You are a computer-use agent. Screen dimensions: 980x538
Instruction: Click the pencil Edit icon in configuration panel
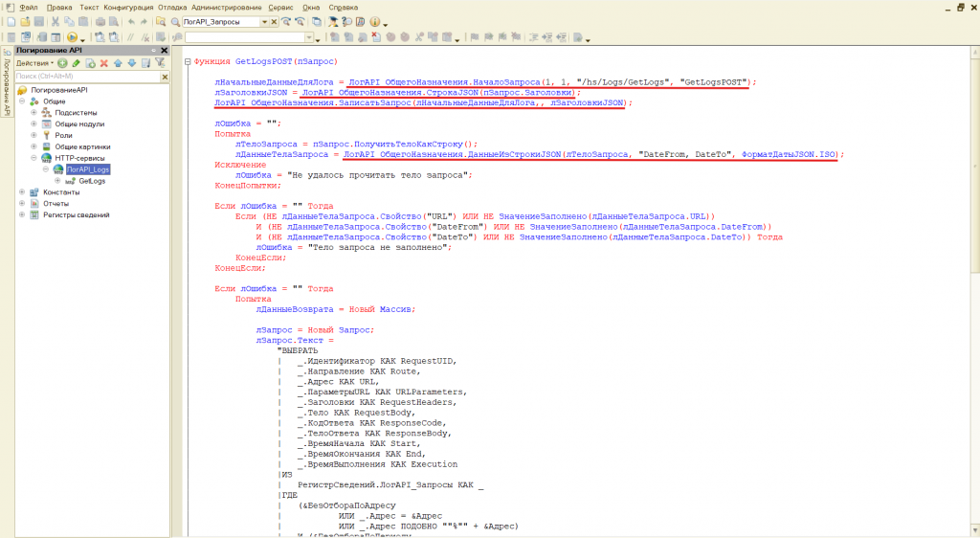coord(77,63)
